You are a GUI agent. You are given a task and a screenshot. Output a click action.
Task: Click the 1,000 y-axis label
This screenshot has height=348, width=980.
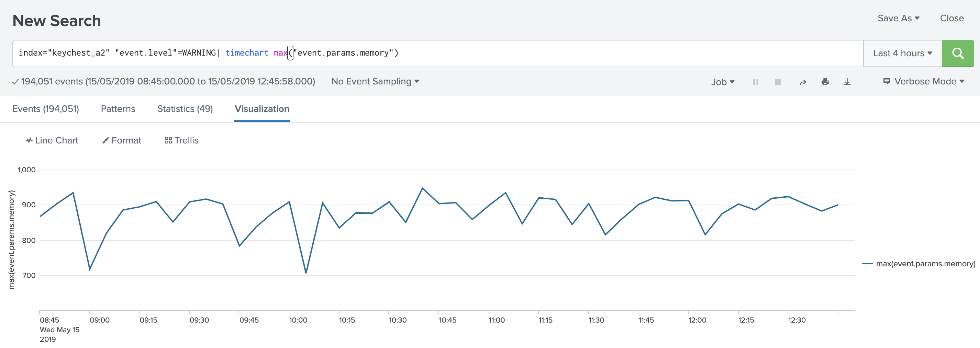click(x=26, y=170)
